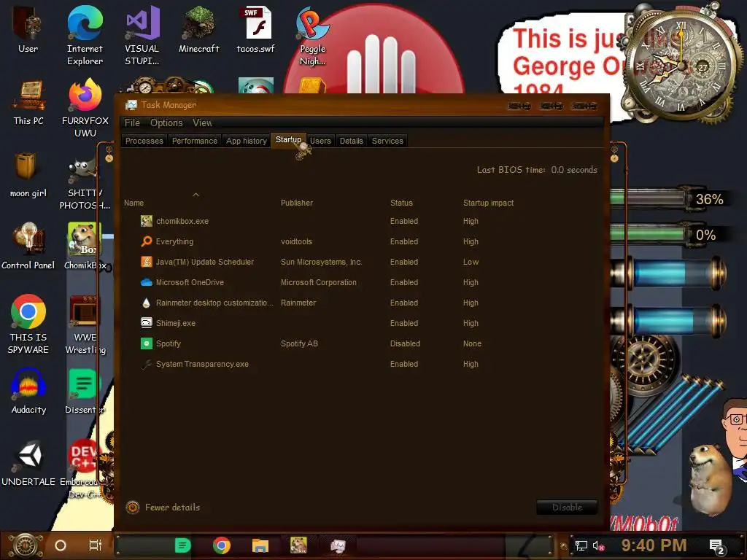Select the Minecraft desktop icon

(x=199, y=23)
